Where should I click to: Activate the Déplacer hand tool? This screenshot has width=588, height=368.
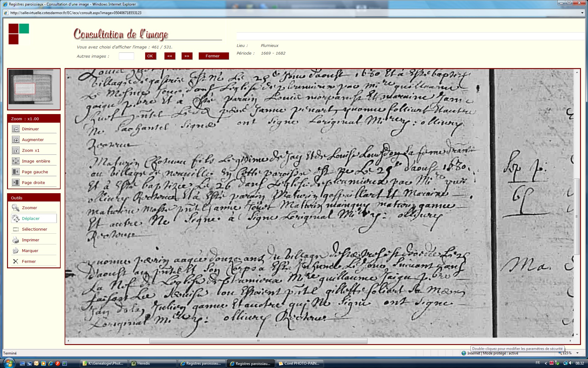[x=16, y=219]
